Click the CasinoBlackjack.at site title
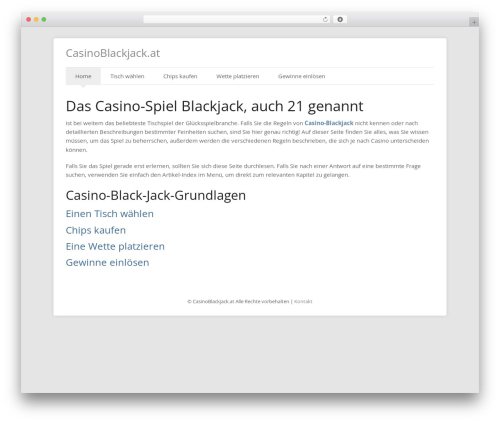This screenshot has width=500, height=423. point(113,53)
